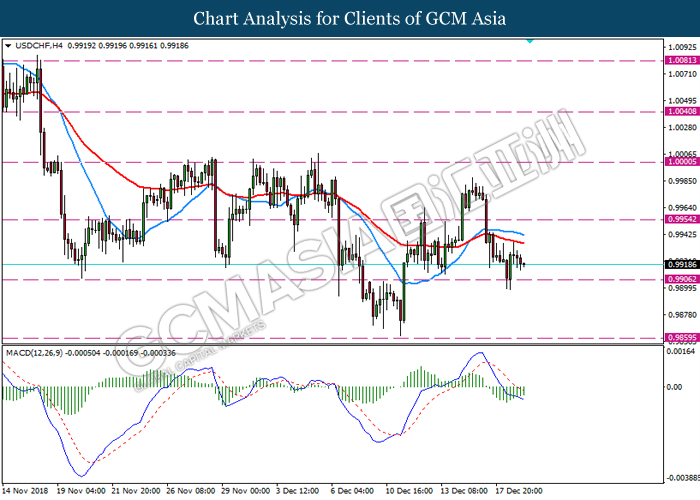Viewport: 700px width, 500px height.
Task: Select the 1.00005 price level label
Action: tap(682, 162)
